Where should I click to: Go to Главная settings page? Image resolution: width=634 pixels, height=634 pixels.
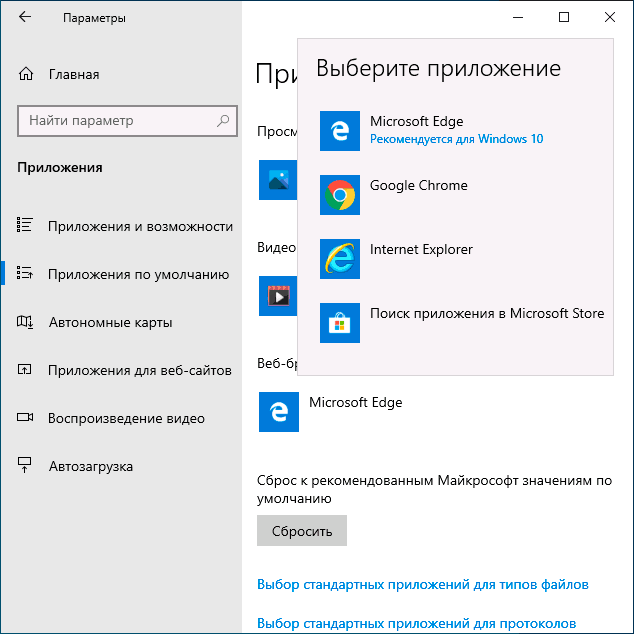pos(74,75)
